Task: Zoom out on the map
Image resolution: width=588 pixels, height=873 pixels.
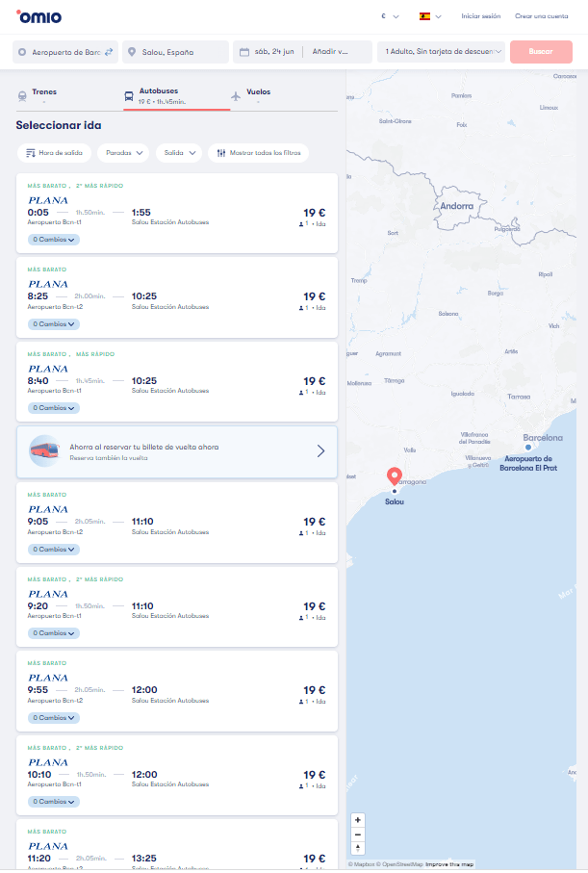Action: coord(357,834)
